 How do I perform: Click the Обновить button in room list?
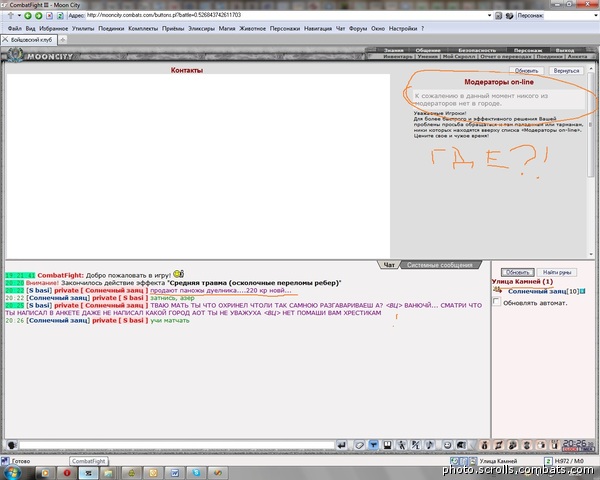pyautogui.click(x=517, y=272)
